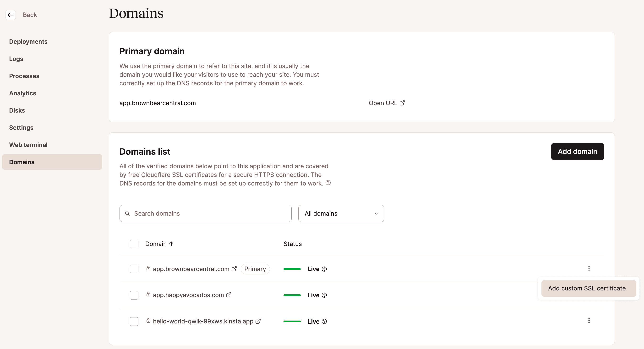Expand the All domains filter dropdown
The width and height of the screenshot is (644, 349).
point(341,213)
